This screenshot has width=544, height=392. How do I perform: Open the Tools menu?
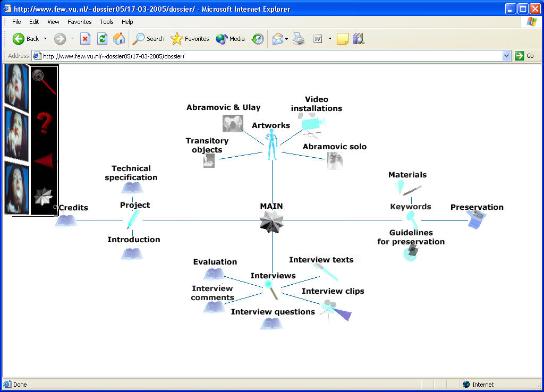[106, 22]
